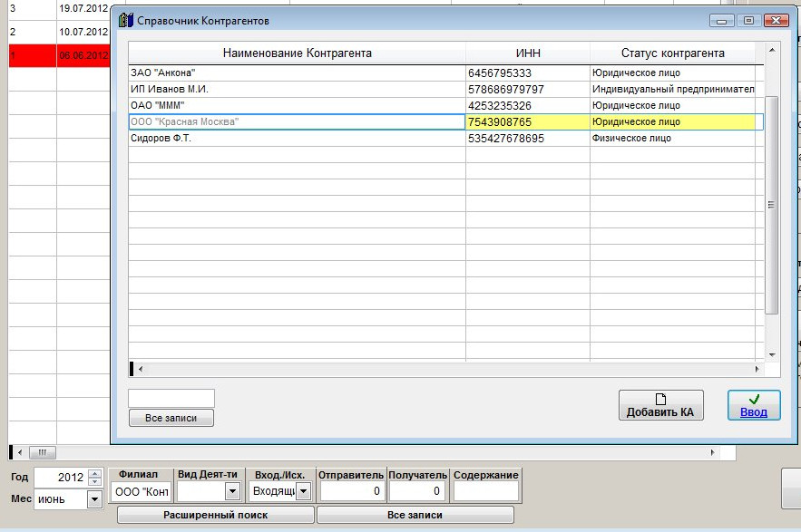
Task: Expand the Вид Деят-ти dropdown
Action: tap(231, 491)
